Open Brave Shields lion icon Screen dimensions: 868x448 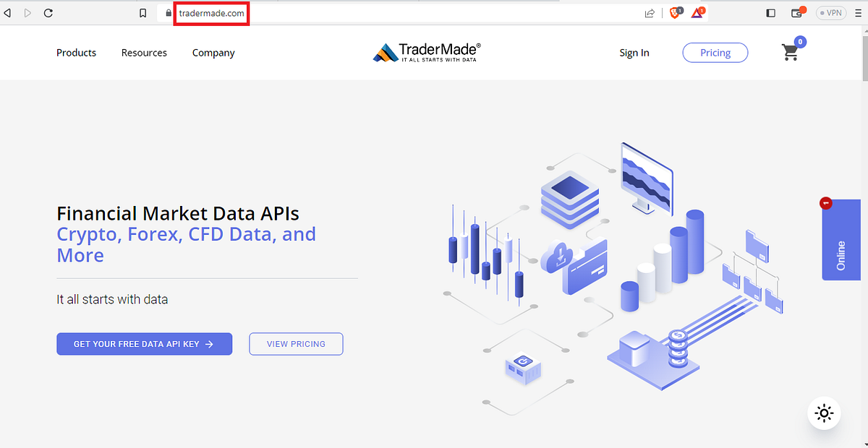(x=676, y=12)
